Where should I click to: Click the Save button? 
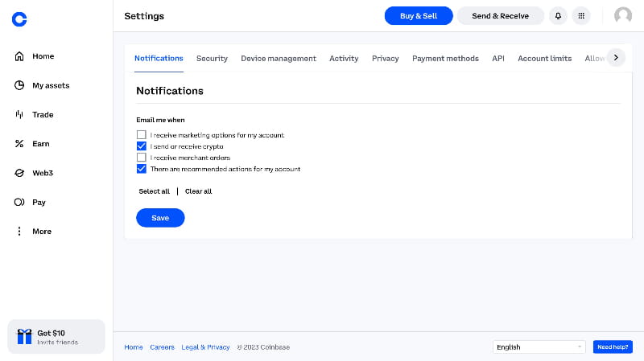pos(160,218)
